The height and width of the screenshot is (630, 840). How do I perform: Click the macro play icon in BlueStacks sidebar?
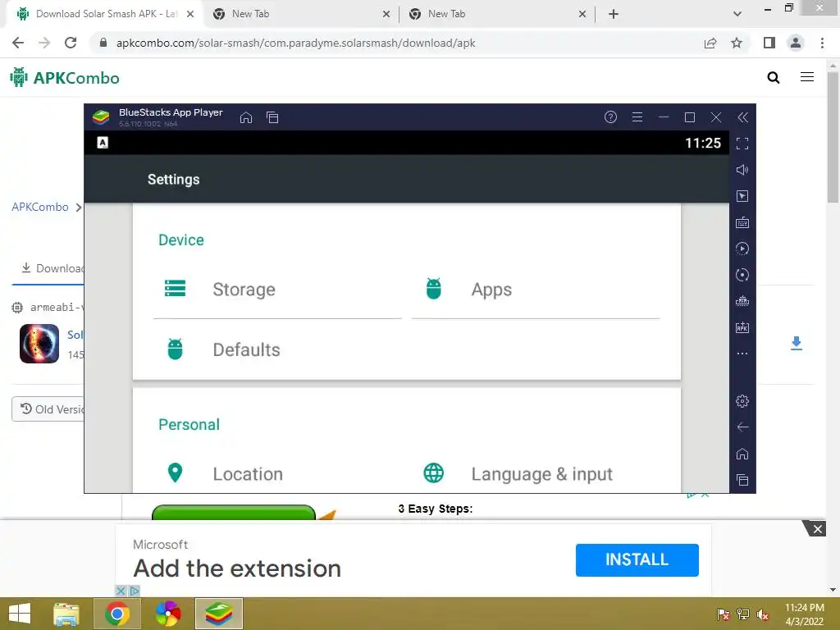pyautogui.click(x=742, y=249)
